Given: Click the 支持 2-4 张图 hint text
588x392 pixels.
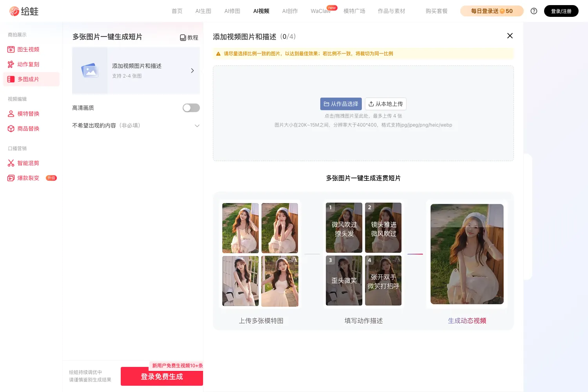Looking at the screenshot, I should pos(127,76).
